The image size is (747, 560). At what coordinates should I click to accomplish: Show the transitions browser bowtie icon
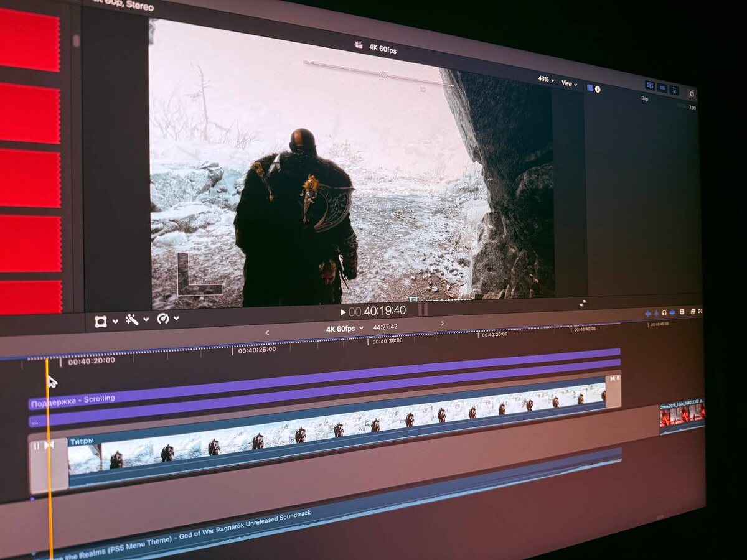coord(700,310)
